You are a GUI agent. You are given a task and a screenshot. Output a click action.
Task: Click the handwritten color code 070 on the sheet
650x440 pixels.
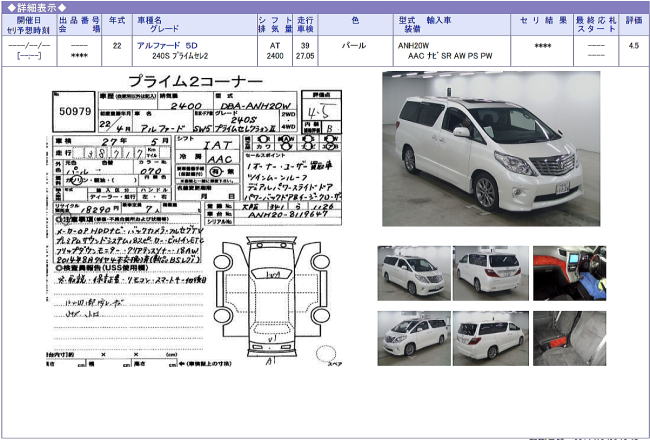coord(151,171)
